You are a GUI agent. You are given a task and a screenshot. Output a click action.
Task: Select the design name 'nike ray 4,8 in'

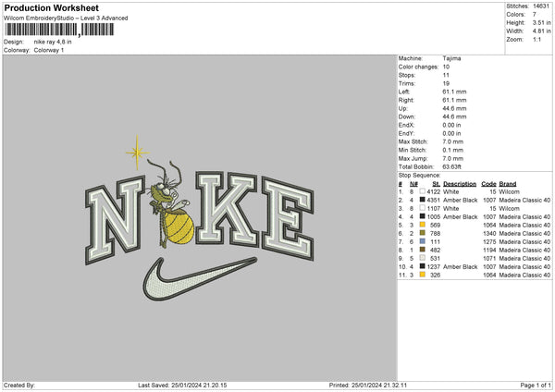pyautogui.click(x=53, y=42)
